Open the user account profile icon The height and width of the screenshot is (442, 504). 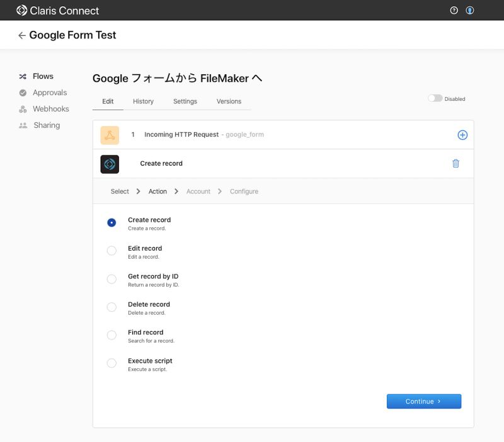coord(469,10)
